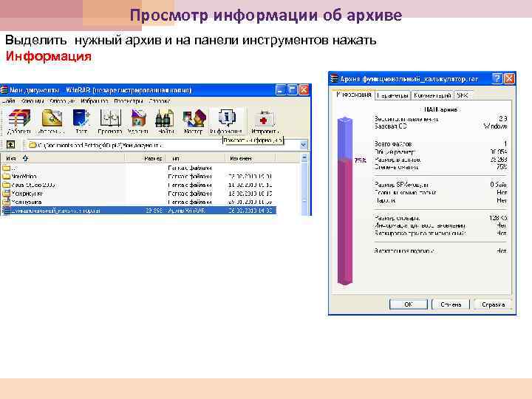
Task: Go up one folder level in WinRAR
Action: [10, 145]
